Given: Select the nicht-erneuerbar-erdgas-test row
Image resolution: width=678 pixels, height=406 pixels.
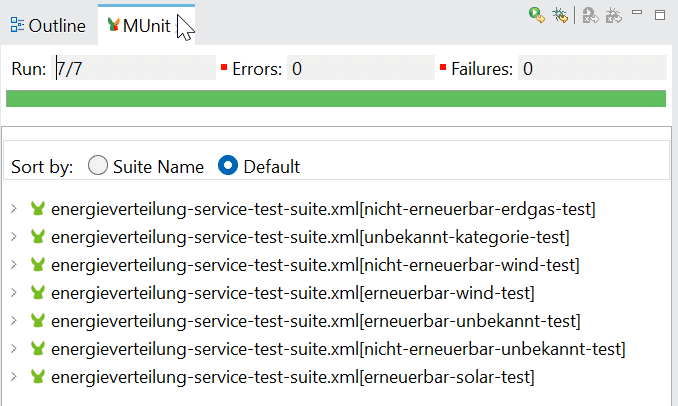Looking at the screenshot, I should click(323, 209).
